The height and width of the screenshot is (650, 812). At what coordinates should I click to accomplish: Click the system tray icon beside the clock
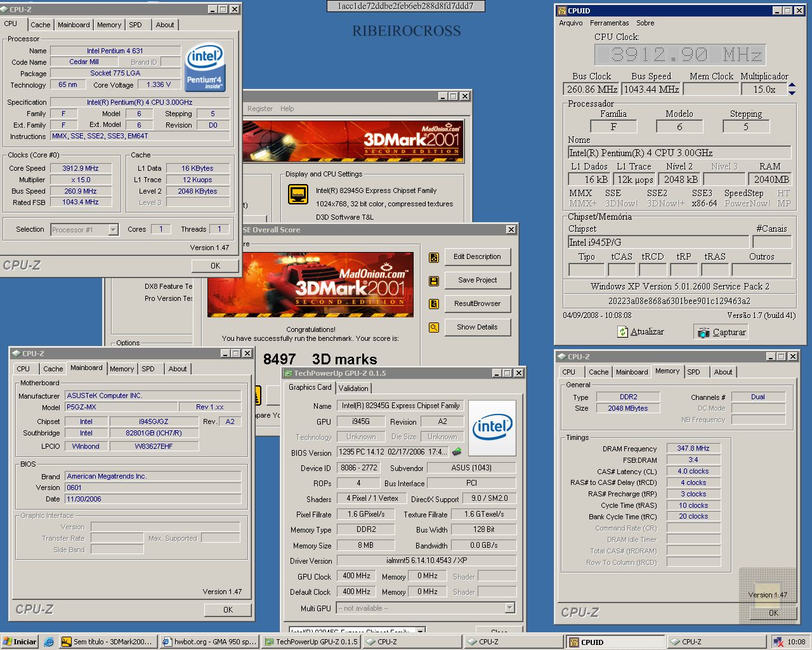click(778, 642)
